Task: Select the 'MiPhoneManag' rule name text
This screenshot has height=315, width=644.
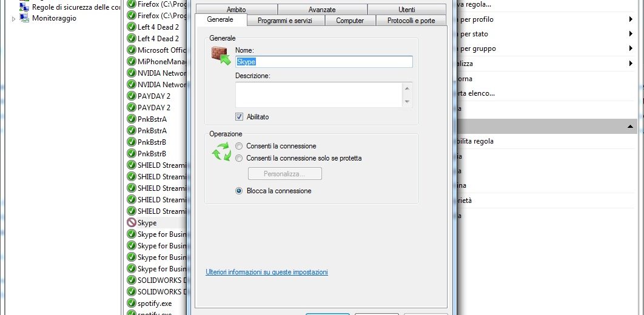Action: [x=162, y=62]
